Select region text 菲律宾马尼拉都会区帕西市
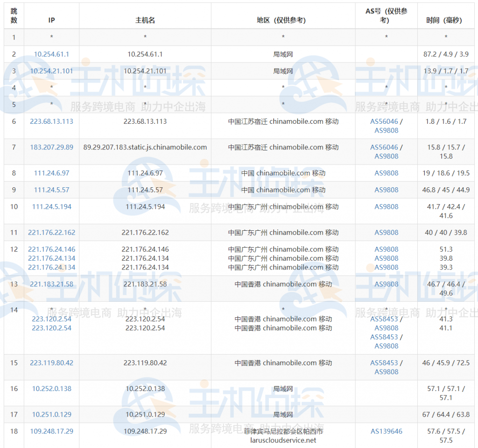Viewport: 478px width, 448px height. (283, 432)
